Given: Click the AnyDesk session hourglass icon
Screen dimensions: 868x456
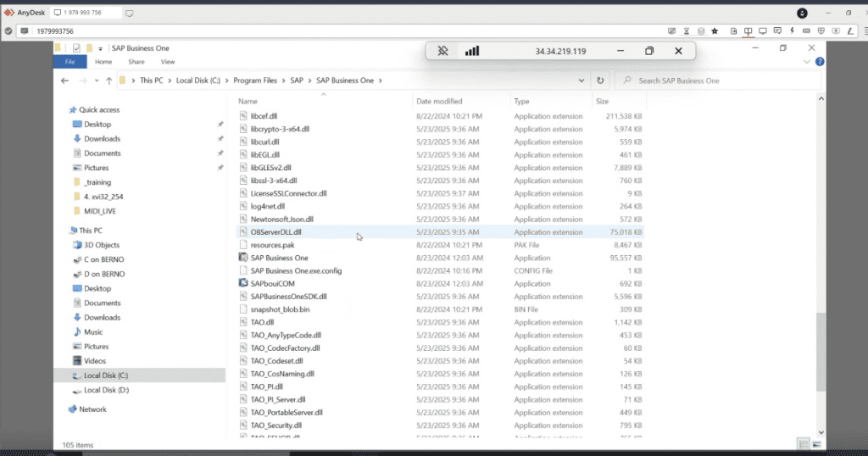Looking at the screenshot, I should (687, 31).
